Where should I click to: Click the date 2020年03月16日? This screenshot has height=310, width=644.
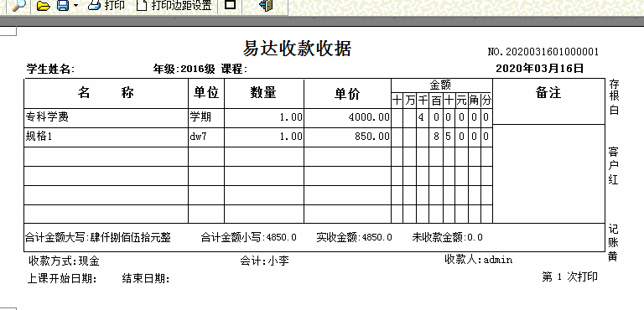pos(539,68)
